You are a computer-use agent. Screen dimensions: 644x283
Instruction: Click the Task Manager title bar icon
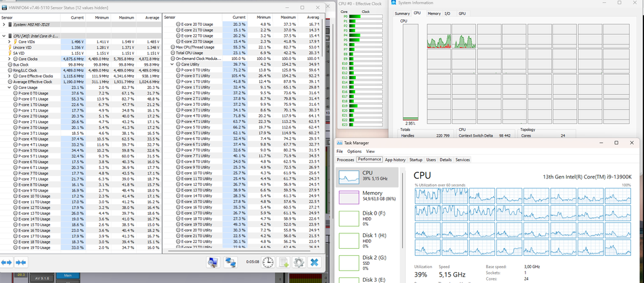point(340,142)
